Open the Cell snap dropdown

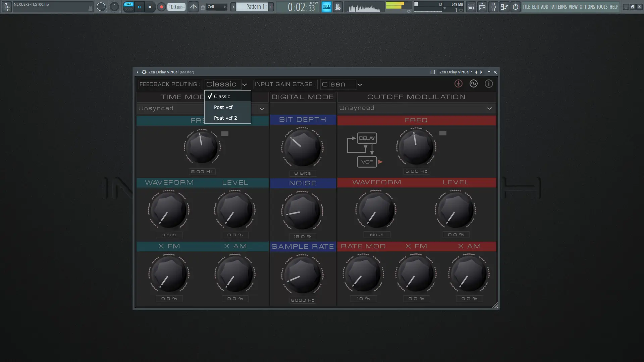(x=217, y=7)
